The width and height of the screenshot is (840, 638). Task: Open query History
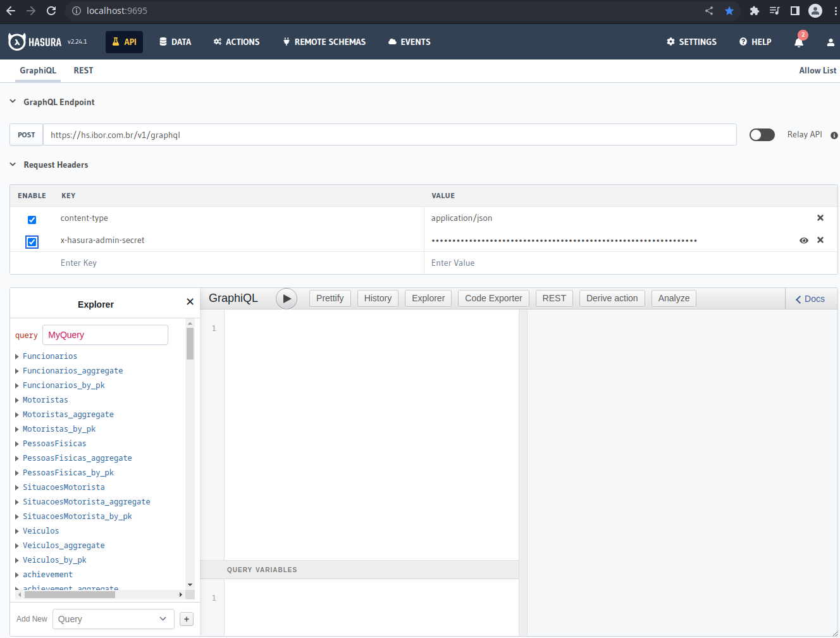tap(378, 298)
